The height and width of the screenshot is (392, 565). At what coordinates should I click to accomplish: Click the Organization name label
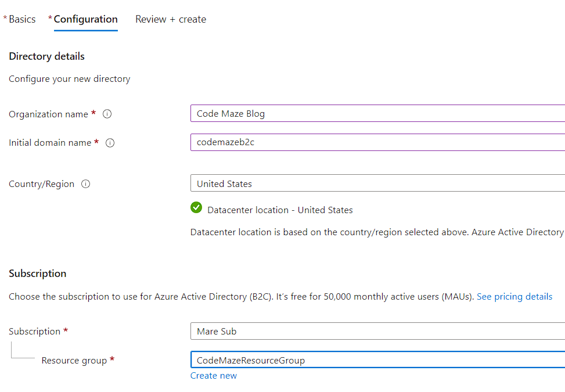[x=48, y=114]
